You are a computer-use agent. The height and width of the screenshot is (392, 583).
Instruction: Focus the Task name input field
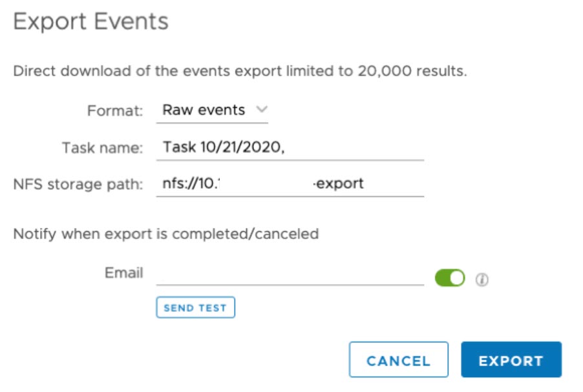coord(290,147)
